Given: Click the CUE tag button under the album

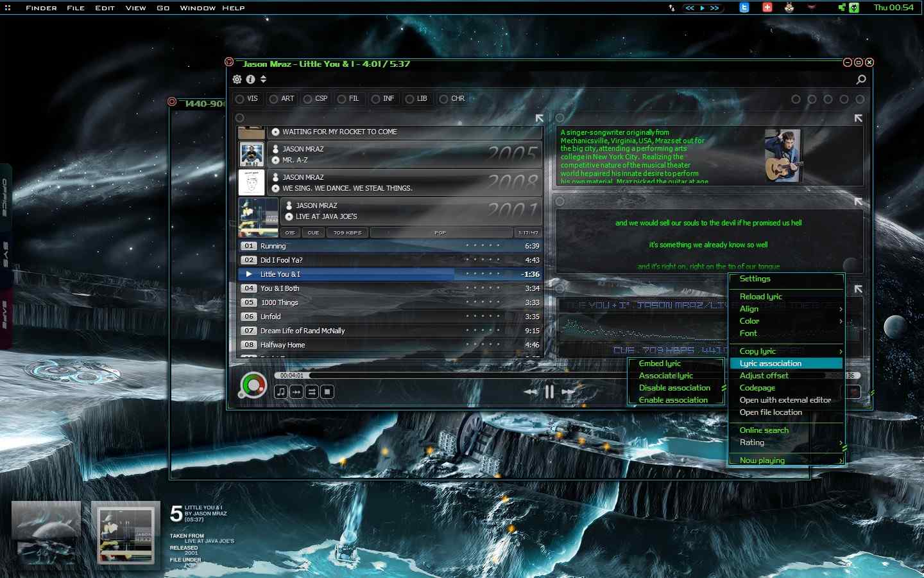Looking at the screenshot, I should coord(313,232).
